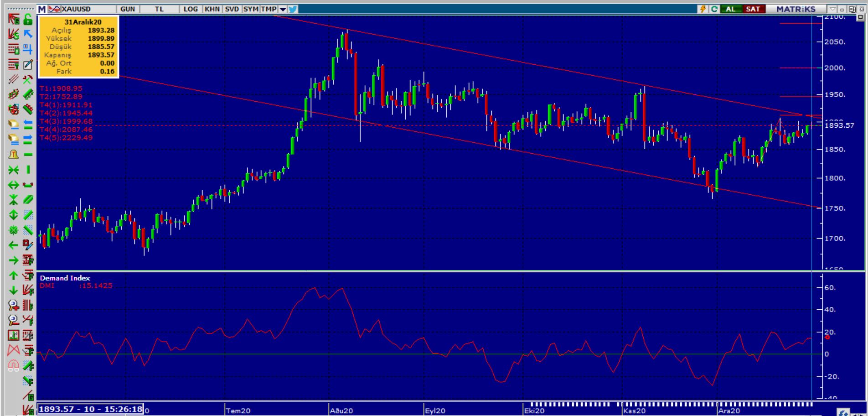Screen dimensions: 868x416
Task: Select the blue arrow pointer tool
Action: [x=28, y=34]
